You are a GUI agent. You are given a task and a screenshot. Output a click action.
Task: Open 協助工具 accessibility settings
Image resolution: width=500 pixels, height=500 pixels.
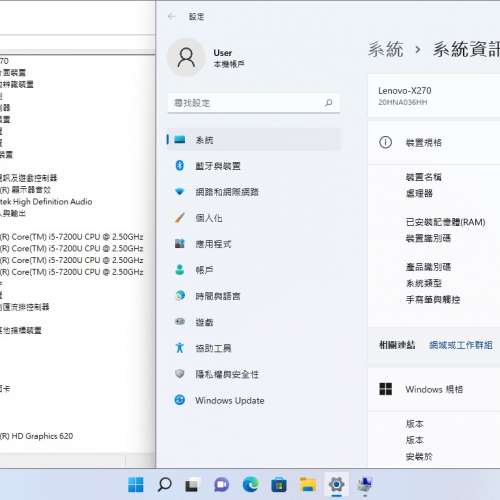pyautogui.click(x=254, y=348)
